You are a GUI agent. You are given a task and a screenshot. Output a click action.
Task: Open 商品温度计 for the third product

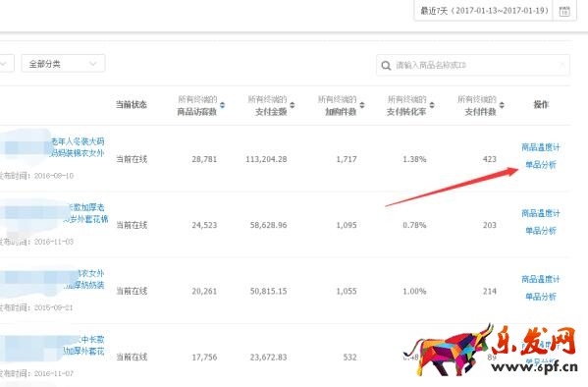tap(540, 279)
